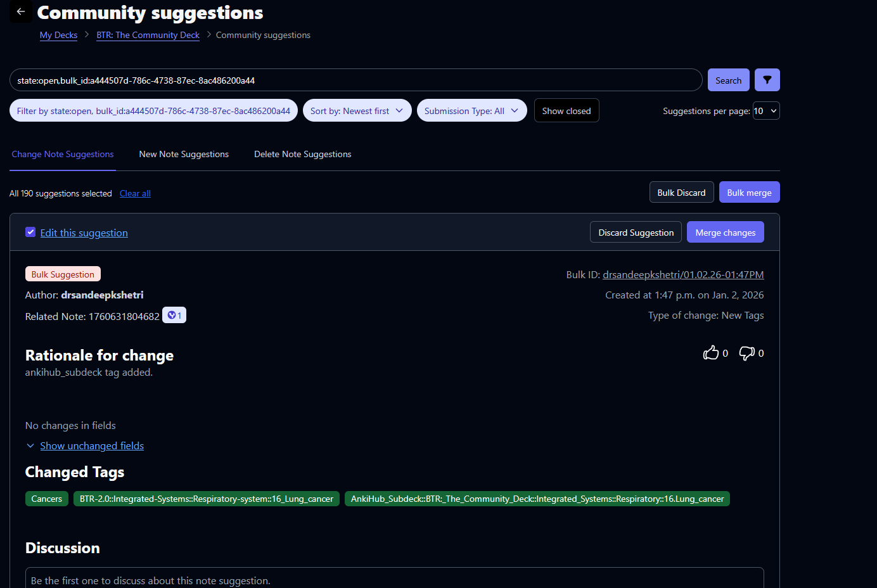
Task: Click the back arrow icon
Action: pos(21,11)
